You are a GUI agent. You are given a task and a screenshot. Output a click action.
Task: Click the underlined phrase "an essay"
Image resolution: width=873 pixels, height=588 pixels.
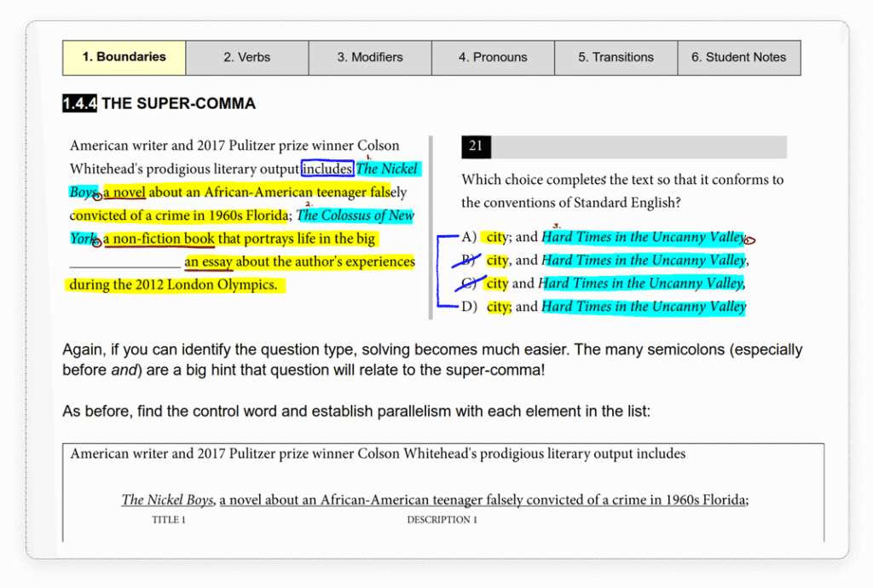click(209, 262)
